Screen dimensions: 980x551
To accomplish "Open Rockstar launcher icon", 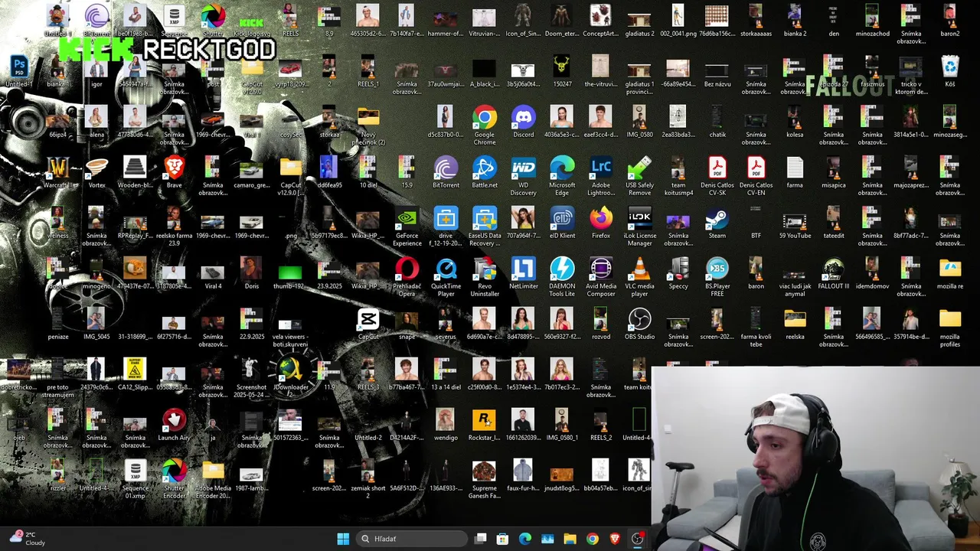I will point(484,425).
